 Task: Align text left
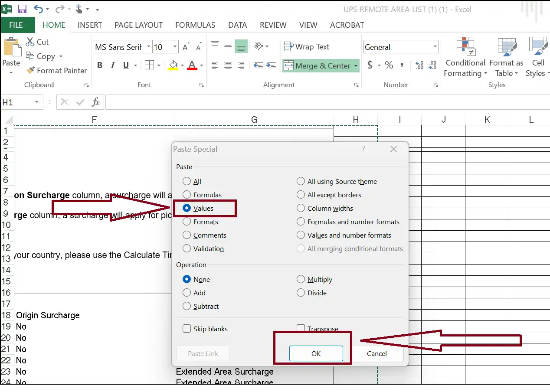pos(215,65)
